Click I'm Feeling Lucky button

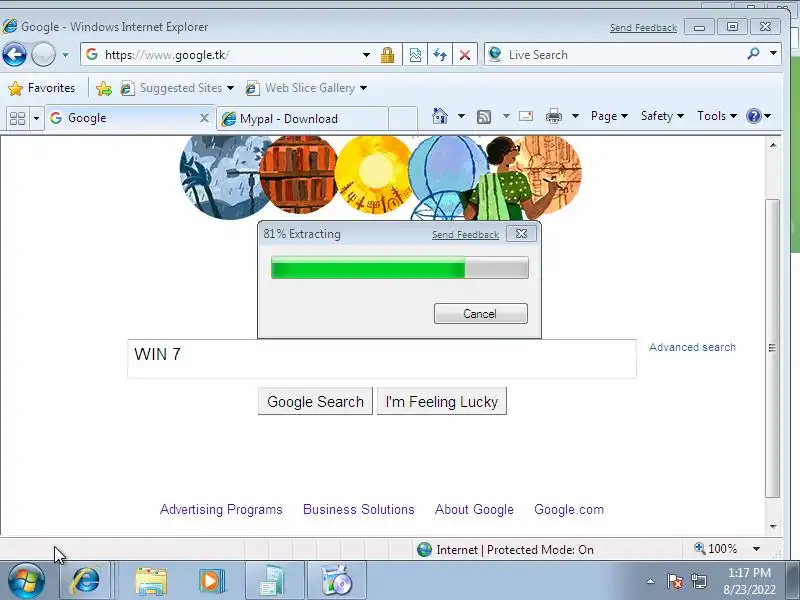[x=442, y=402]
